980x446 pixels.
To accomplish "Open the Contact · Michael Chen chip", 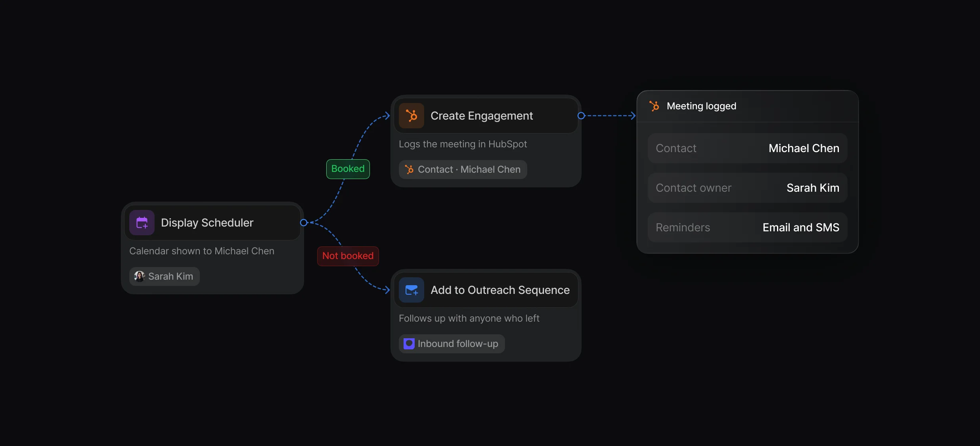I will 463,170.
